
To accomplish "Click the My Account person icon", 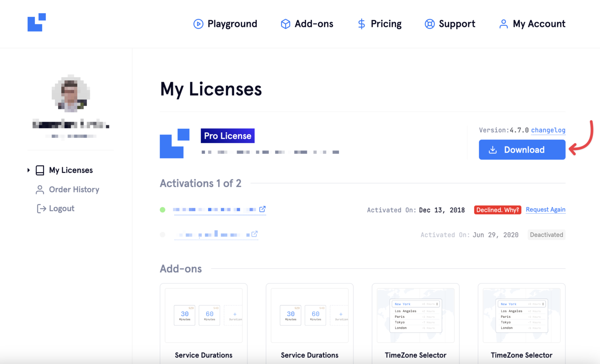I will tap(503, 24).
